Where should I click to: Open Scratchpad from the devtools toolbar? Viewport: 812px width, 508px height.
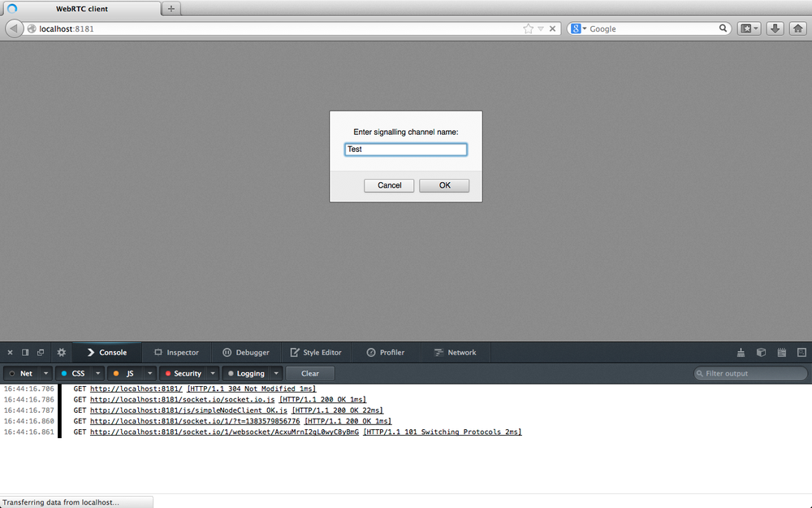(781, 352)
